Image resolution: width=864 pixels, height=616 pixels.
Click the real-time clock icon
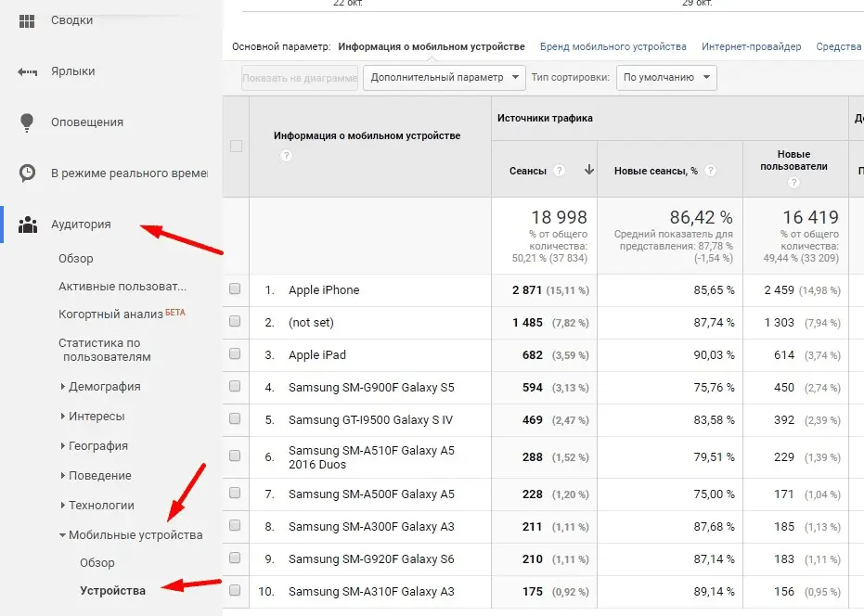(28, 173)
